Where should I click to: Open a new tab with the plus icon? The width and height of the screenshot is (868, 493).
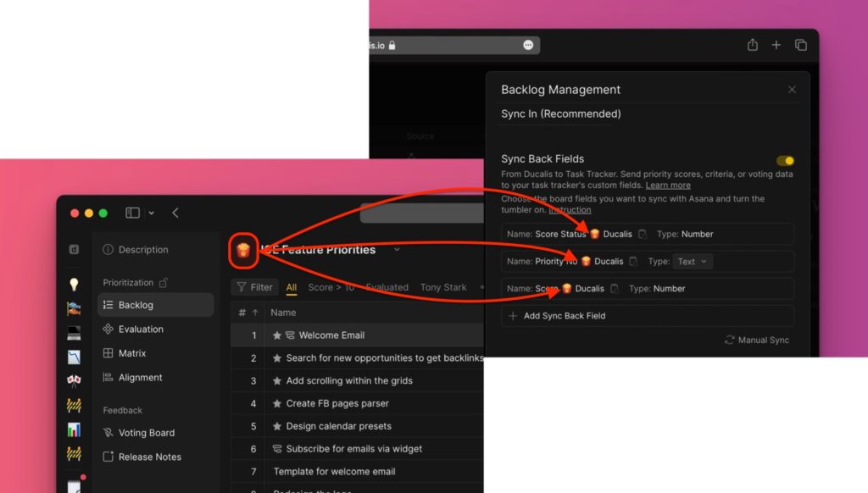[776, 45]
